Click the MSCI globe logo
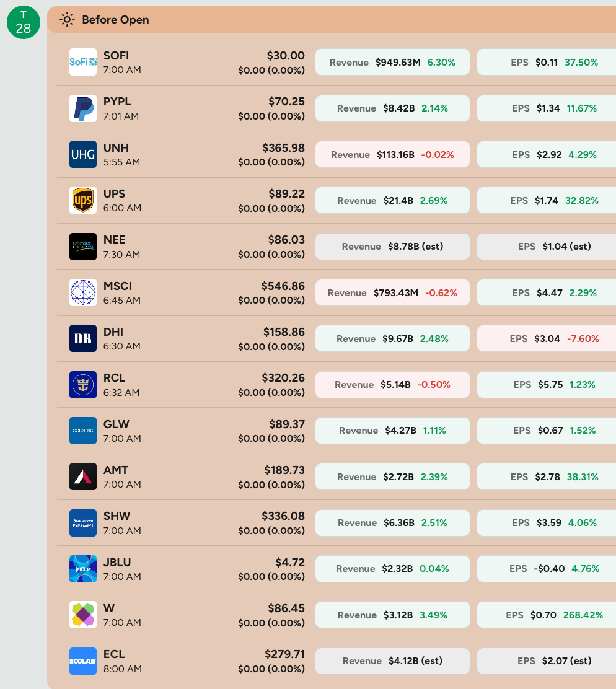616x689 pixels. (83, 292)
